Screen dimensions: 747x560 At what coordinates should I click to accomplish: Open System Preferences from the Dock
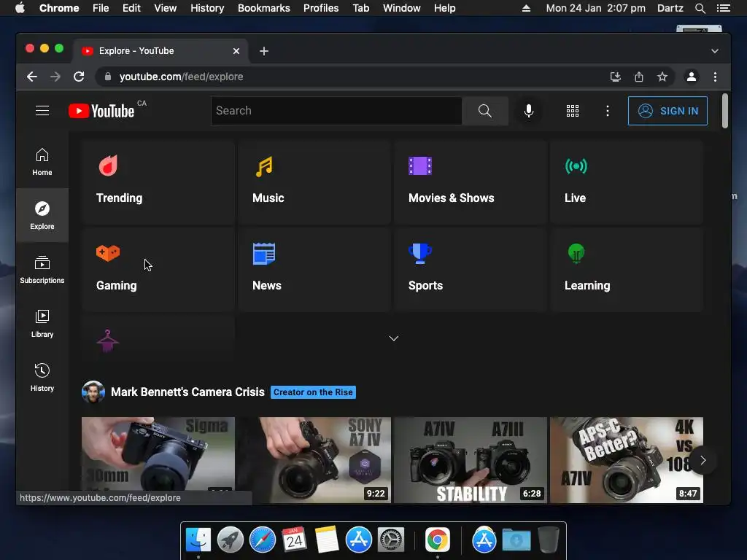[x=391, y=540]
